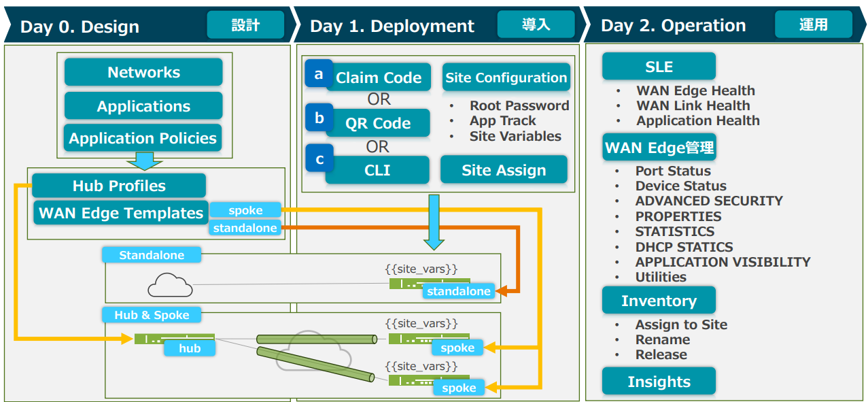Select the cloud icon in the Standalone box

tap(170, 285)
